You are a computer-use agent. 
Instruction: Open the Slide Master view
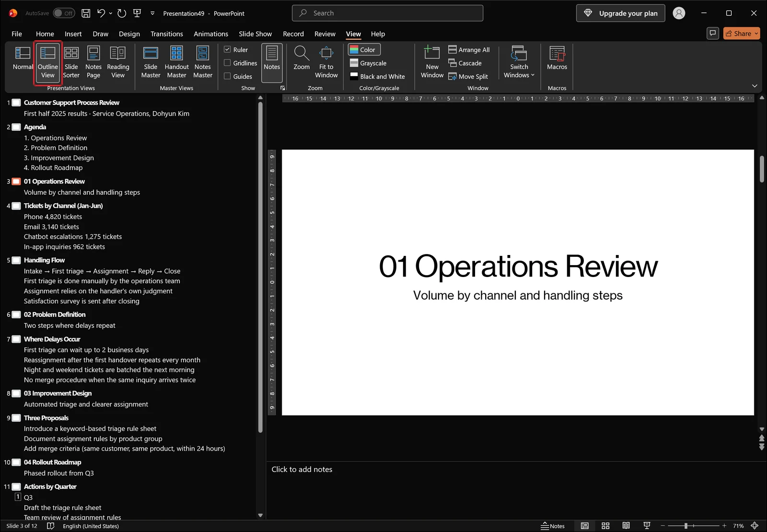click(151, 62)
